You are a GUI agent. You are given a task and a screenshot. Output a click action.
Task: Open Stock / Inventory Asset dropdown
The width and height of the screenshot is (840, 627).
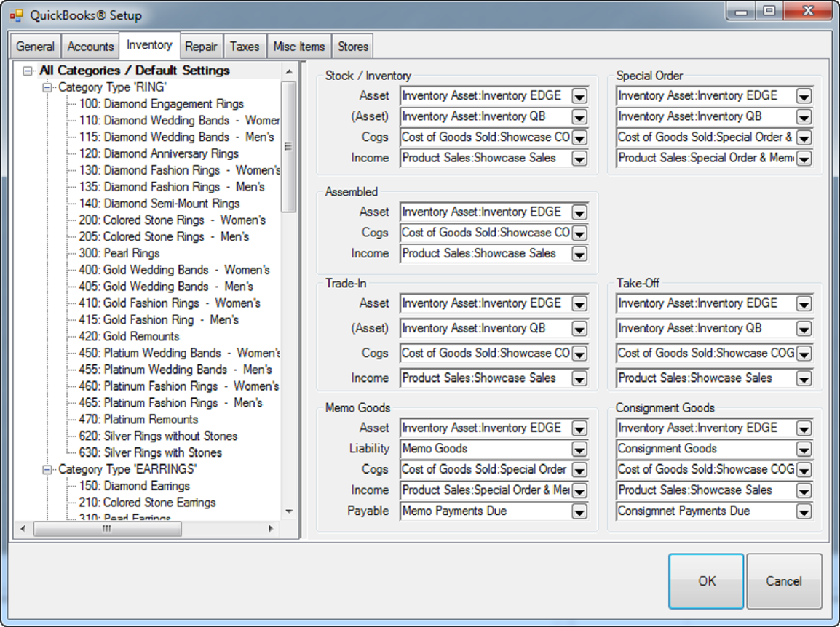point(579,96)
